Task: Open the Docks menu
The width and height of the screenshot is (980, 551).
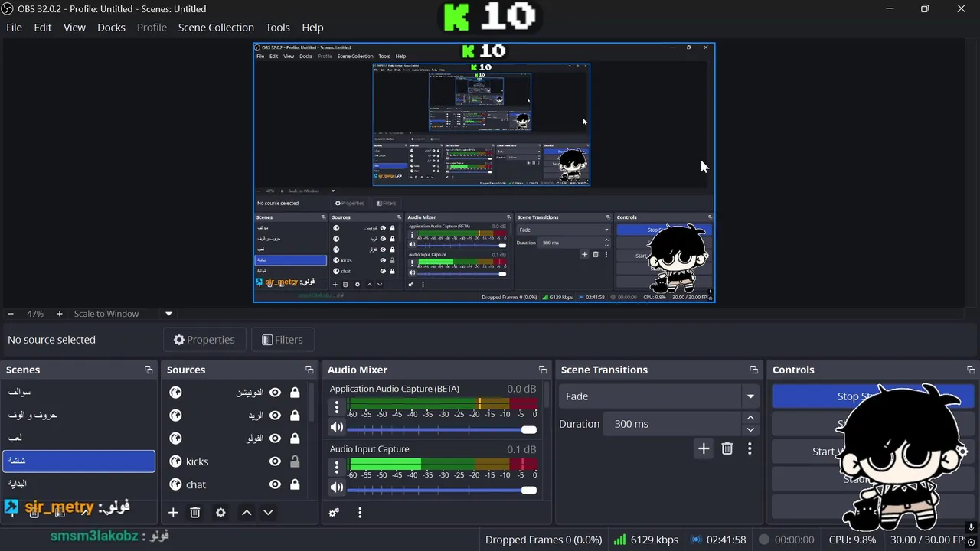Action: (111, 28)
